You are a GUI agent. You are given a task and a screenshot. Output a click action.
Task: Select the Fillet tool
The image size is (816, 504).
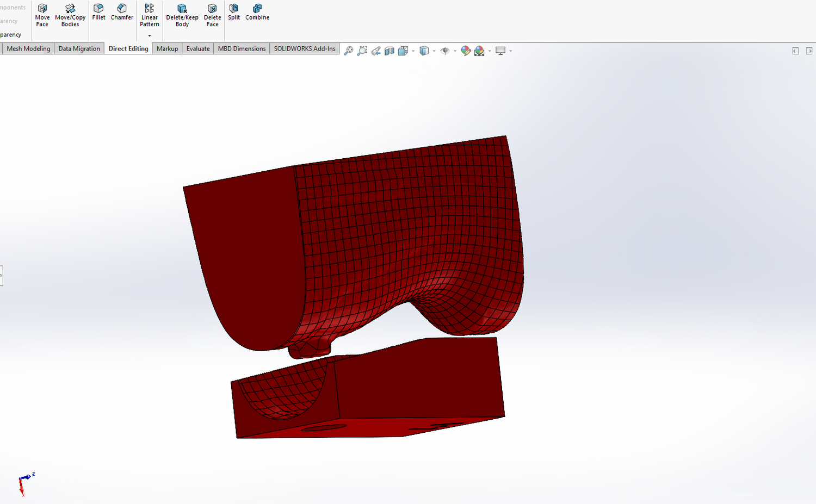(x=98, y=12)
